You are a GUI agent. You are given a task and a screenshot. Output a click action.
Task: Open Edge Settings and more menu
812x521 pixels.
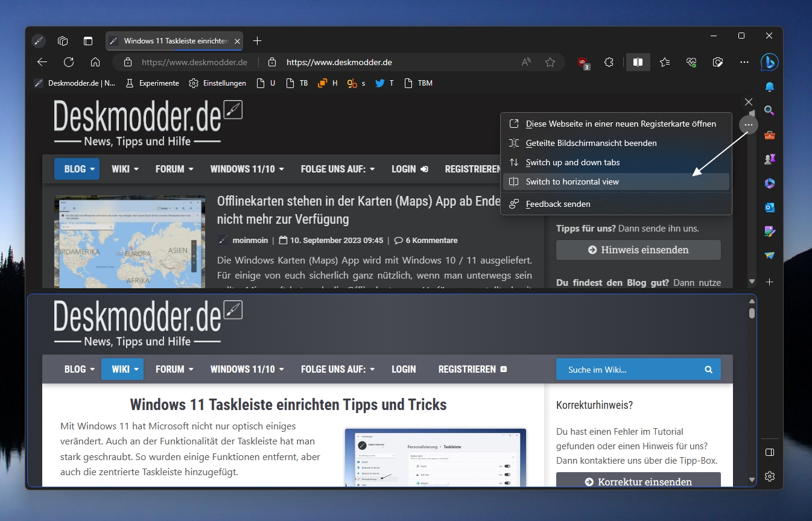coord(744,62)
